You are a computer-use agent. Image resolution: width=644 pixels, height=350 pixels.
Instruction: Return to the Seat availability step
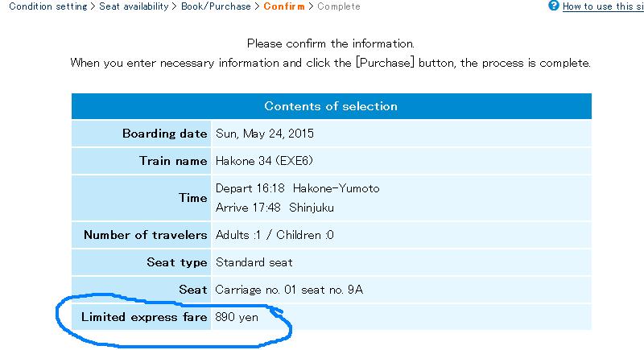pyautogui.click(x=134, y=6)
